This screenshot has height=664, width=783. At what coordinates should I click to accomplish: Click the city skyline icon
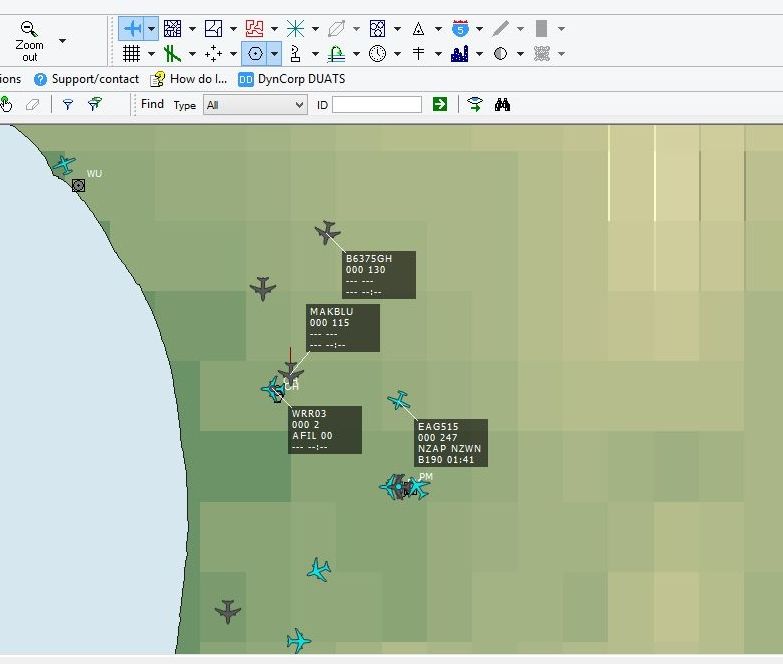click(x=459, y=54)
